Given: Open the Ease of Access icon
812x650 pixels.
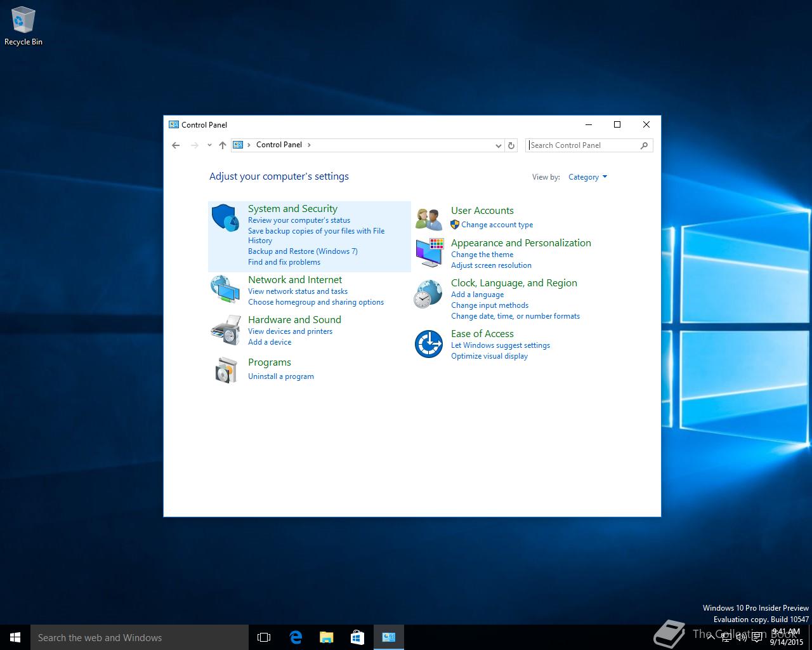Looking at the screenshot, I should (429, 345).
